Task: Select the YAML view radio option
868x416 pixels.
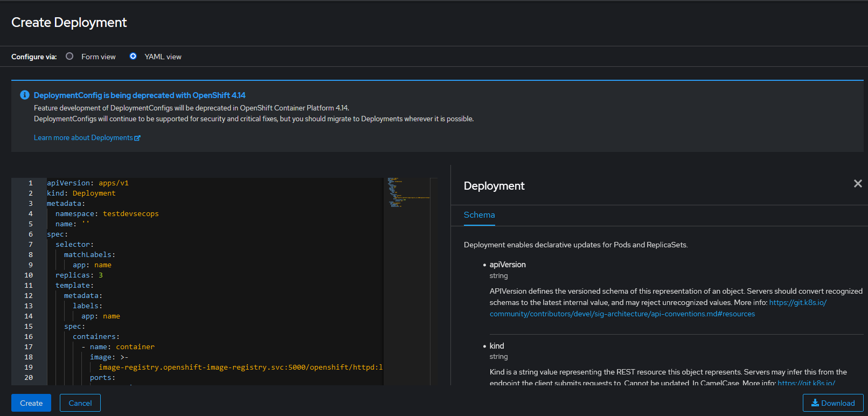Action: tap(133, 56)
